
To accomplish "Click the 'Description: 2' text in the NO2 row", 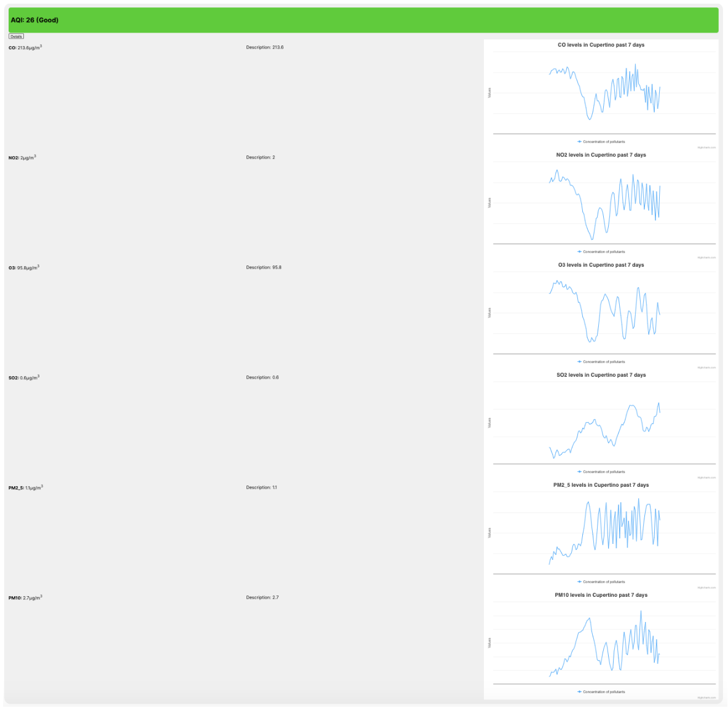I will [261, 157].
